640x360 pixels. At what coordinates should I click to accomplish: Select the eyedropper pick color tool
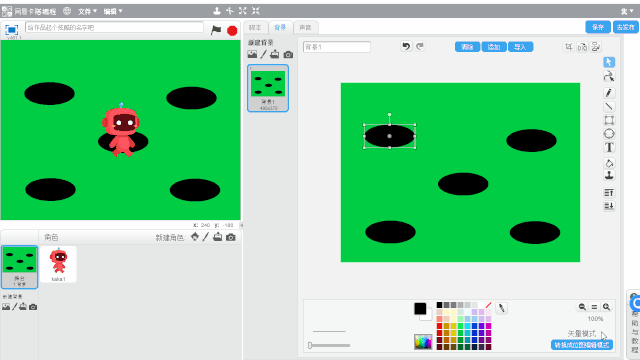tap(502, 308)
